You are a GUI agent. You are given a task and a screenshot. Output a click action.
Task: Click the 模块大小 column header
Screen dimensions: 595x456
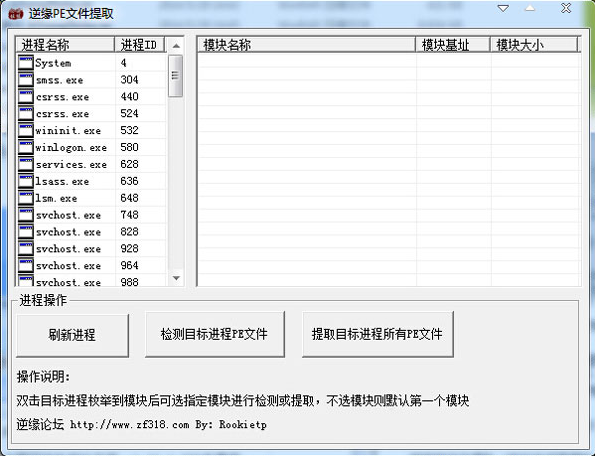click(x=534, y=45)
